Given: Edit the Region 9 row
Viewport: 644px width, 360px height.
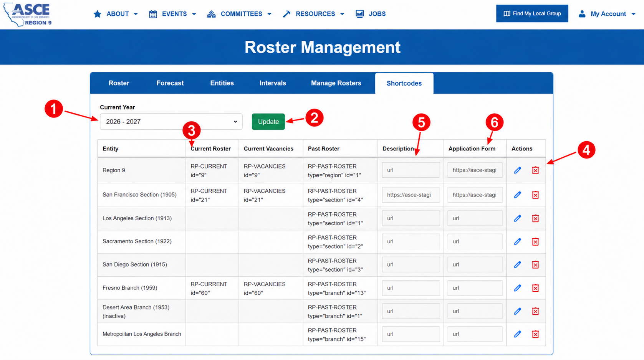Looking at the screenshot, I should click(517, 170).
